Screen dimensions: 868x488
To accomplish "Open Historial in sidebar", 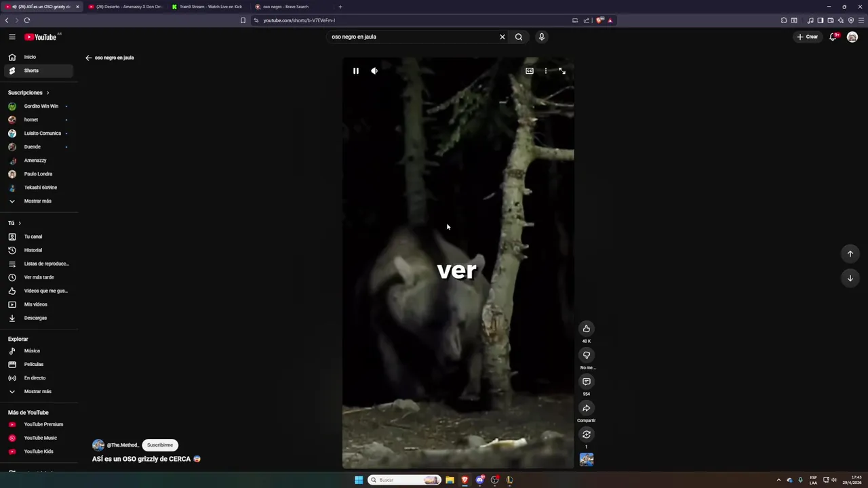I will click(x=38, y=250).
